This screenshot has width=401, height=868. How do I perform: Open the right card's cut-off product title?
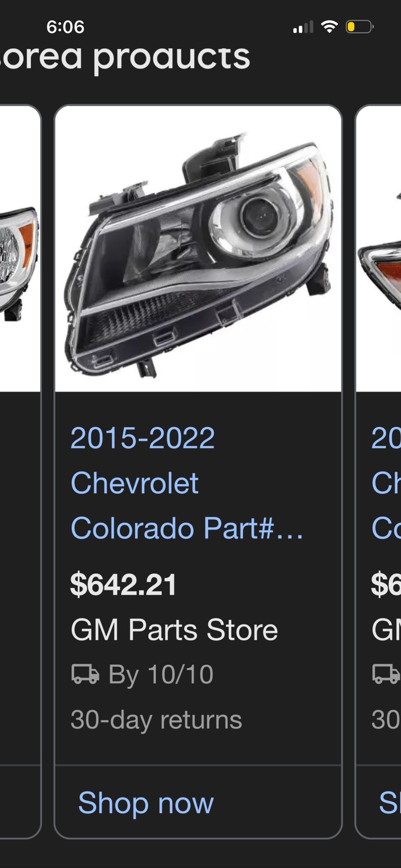tap(386, 483)
